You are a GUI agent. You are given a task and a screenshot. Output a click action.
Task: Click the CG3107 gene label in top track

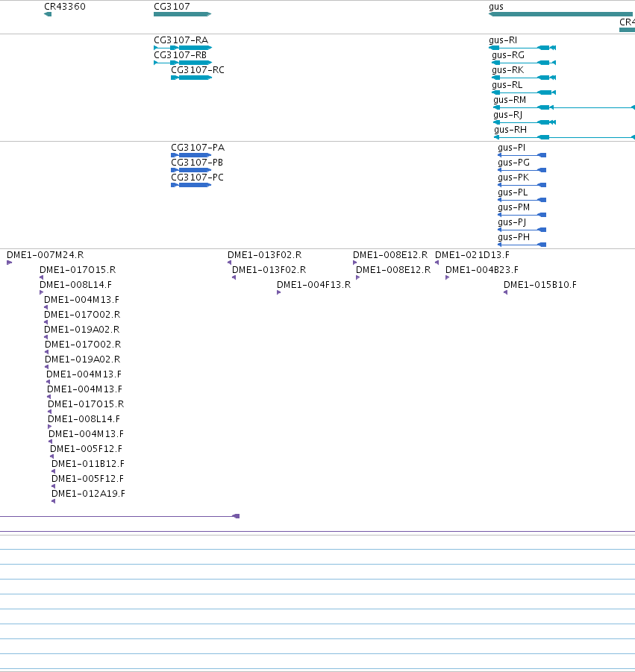172,7
